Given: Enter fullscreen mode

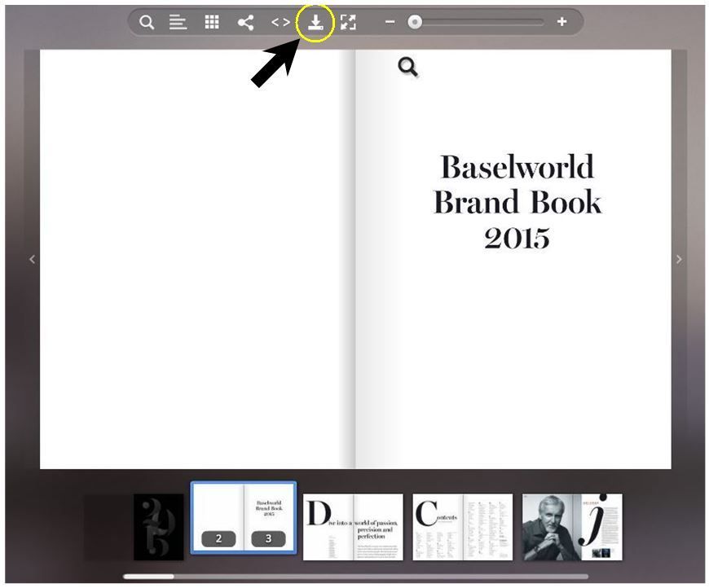Looking at the screenshot, I should 348,22.
